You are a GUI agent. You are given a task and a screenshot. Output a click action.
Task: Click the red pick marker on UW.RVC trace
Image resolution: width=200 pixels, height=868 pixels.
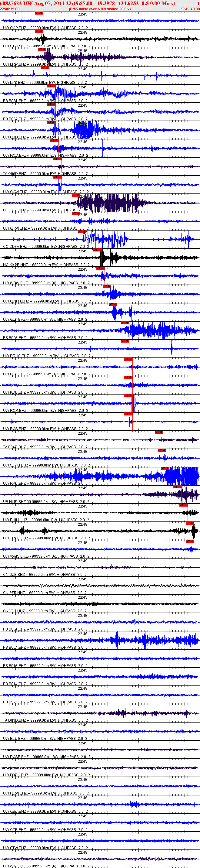pos(165,468)
